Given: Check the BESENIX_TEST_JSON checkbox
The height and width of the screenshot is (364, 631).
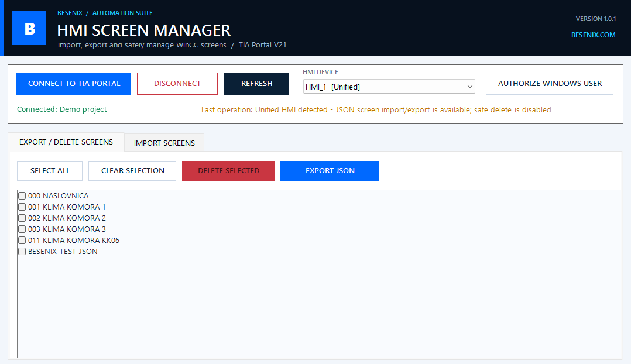Looking at the screenshot, I should pos(22,252).
